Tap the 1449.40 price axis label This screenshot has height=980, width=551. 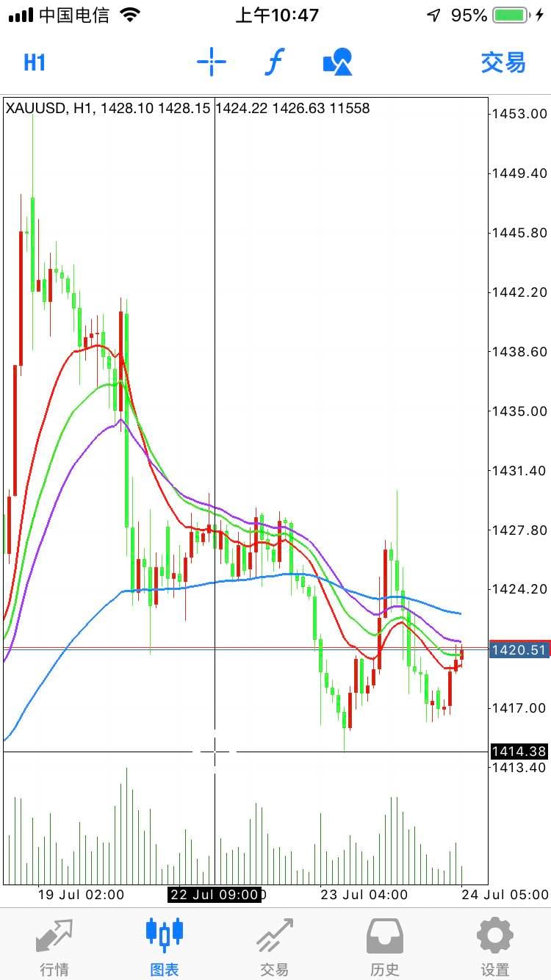pyautogui.click(x=519, y=173)
